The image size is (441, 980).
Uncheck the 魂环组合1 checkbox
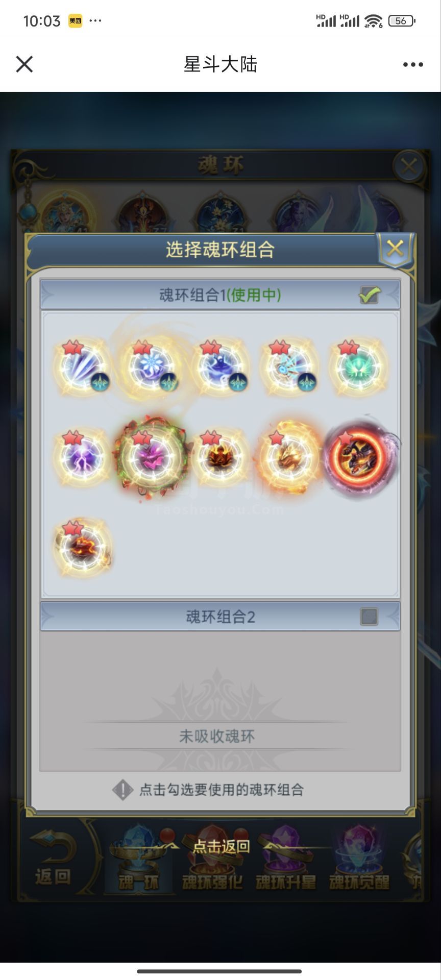point(369,295)
